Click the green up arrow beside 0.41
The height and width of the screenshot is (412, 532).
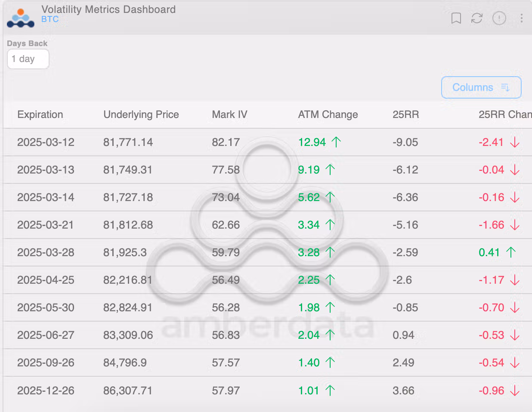point(511,252)
